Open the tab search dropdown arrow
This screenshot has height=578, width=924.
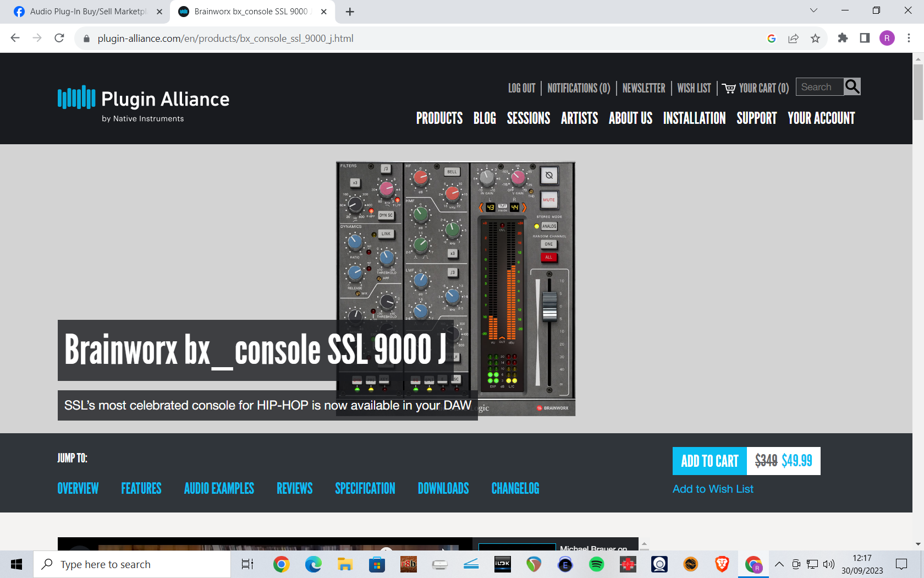point(813,10)
